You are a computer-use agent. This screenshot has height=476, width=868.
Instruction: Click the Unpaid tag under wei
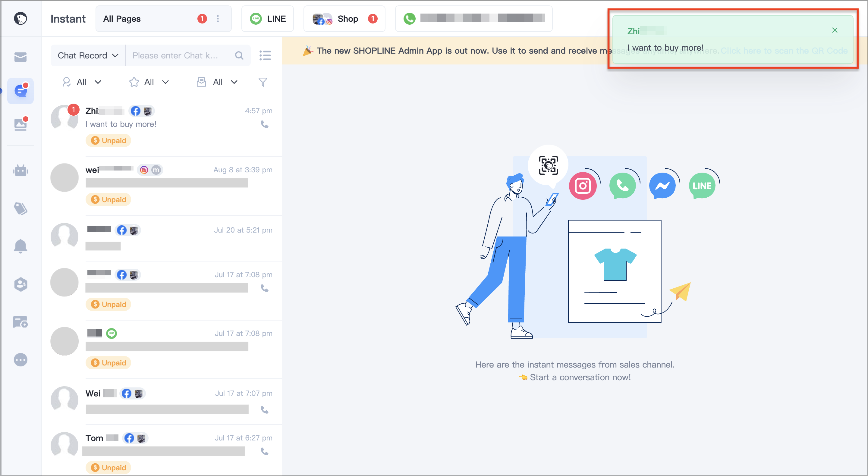coord(108,199)
